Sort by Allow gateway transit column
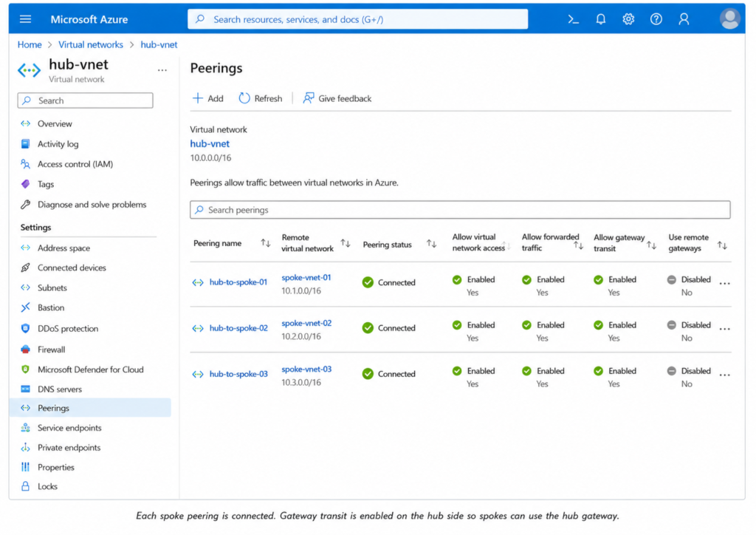 click(651, 245)
